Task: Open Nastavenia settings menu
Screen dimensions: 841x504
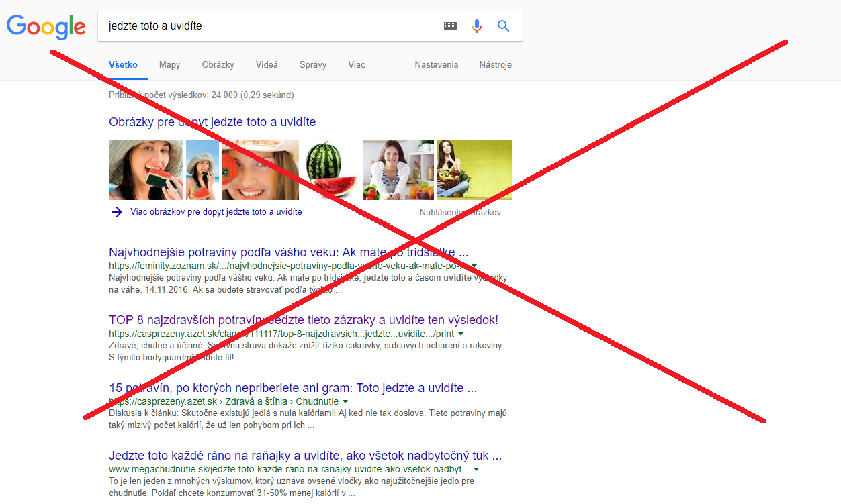Action: [x=437, y=65]
